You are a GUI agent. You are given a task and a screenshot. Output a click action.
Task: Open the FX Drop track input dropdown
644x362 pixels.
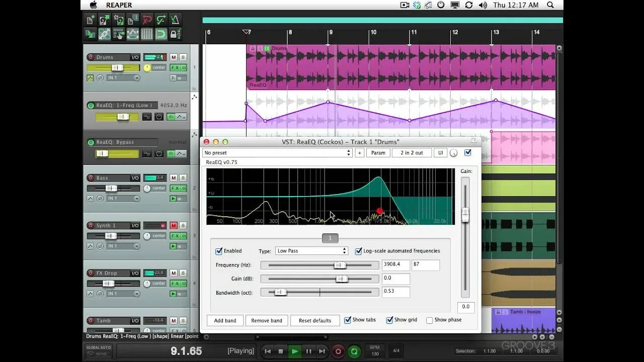[x=123, y=294]
